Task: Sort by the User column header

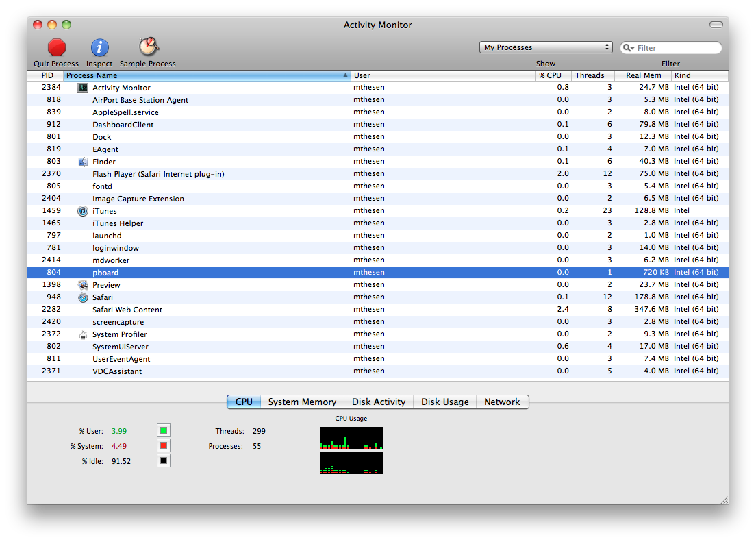Action: (x=442, y=75)
